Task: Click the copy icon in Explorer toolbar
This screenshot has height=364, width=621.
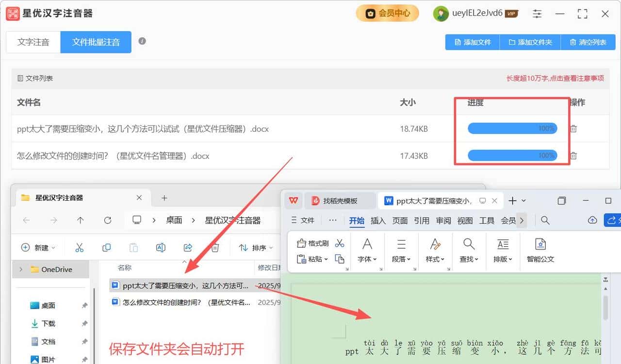Action: (x=106, y=247)
